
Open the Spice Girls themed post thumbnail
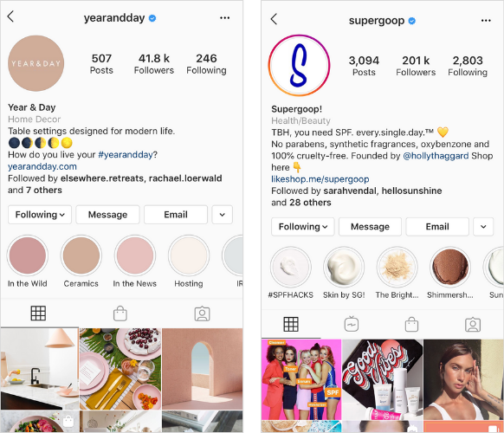301,379
